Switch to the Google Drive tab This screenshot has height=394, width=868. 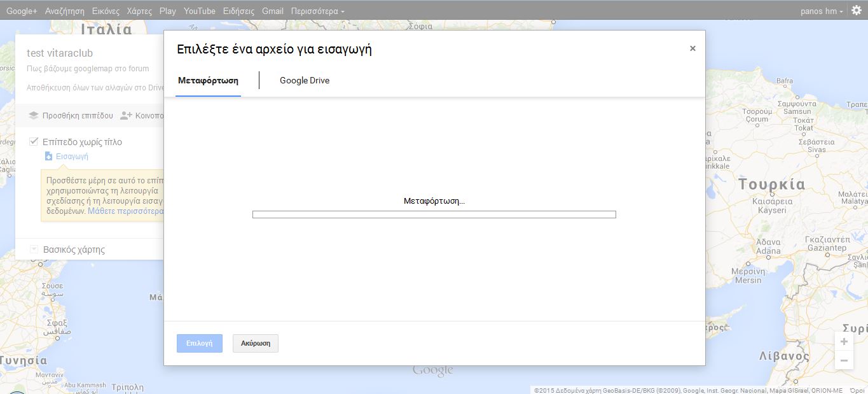[x=305, y=81]
